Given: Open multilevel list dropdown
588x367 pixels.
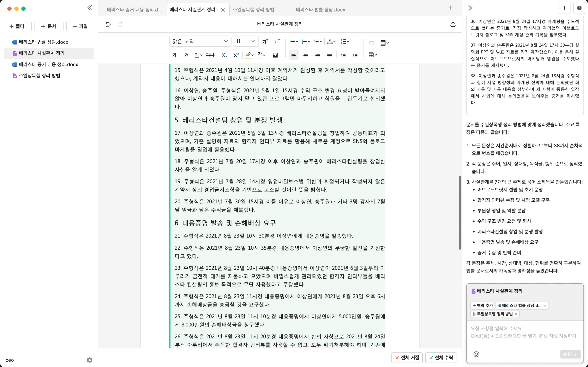Looking at the screenshot, I should click(318, 41).
